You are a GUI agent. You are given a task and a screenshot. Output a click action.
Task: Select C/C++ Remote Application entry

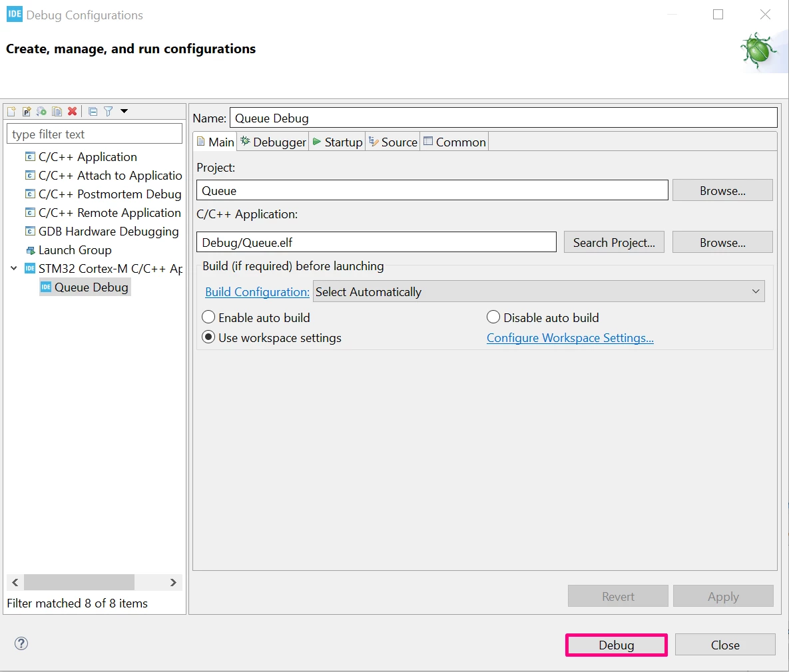click(x=110, y=213)
